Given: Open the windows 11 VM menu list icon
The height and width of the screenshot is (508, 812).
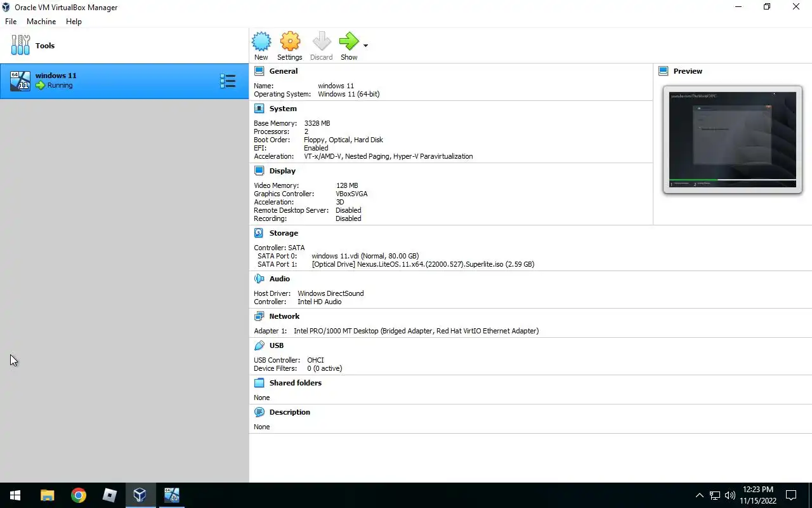Looking at the screenshot, I should 228,81.
